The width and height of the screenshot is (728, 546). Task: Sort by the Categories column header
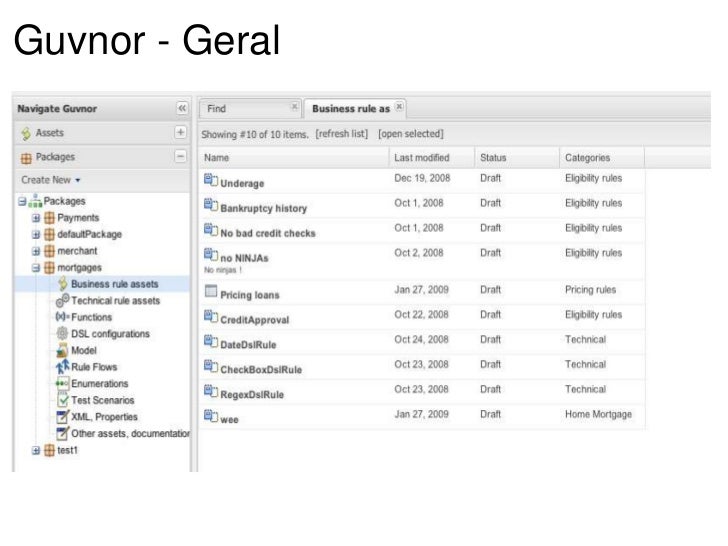point(602,157)
